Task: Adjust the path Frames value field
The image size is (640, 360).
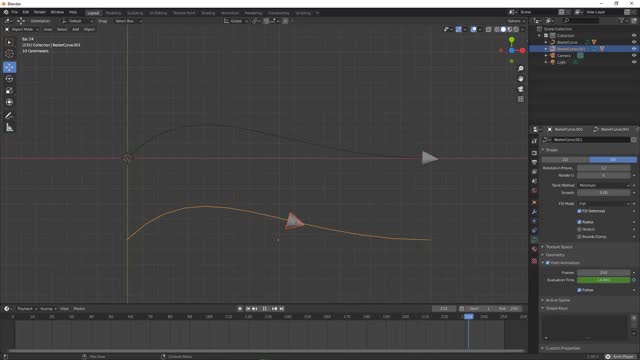Action: click(x=604, y=273)
